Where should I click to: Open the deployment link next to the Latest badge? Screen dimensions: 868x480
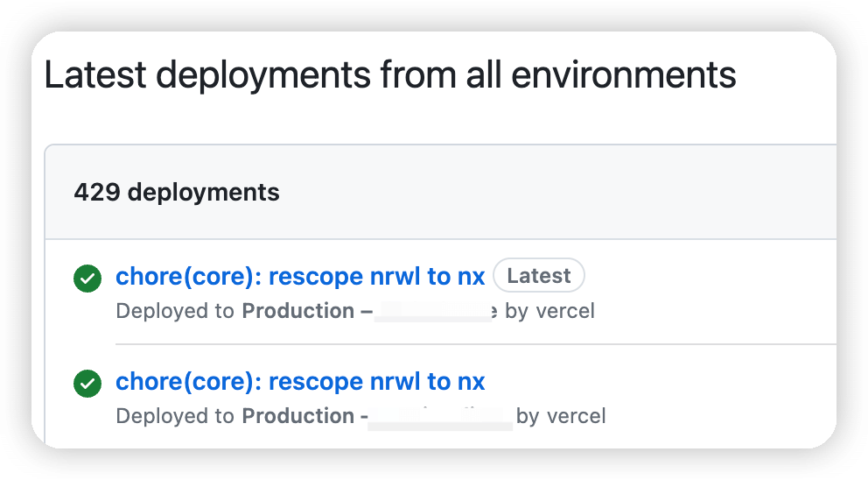(x=300, y=276)
